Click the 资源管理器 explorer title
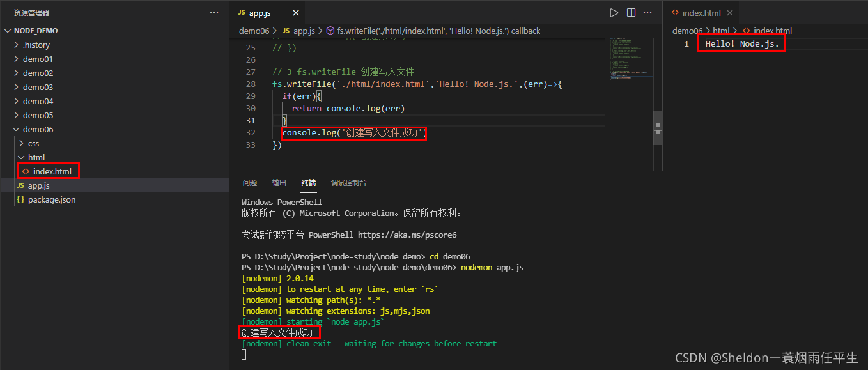The height and width of the screenshot is (370, 868). tap(32, 13)
